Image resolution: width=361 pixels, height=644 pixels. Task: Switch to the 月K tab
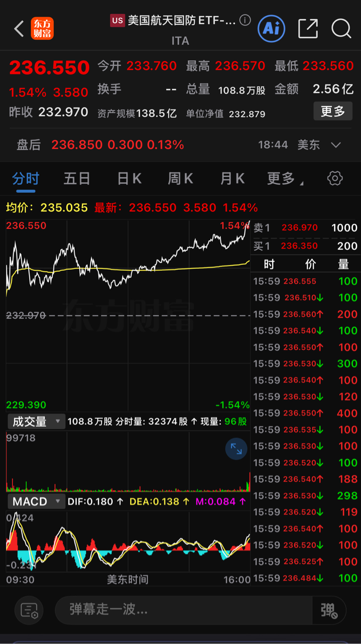coord(232,179)
